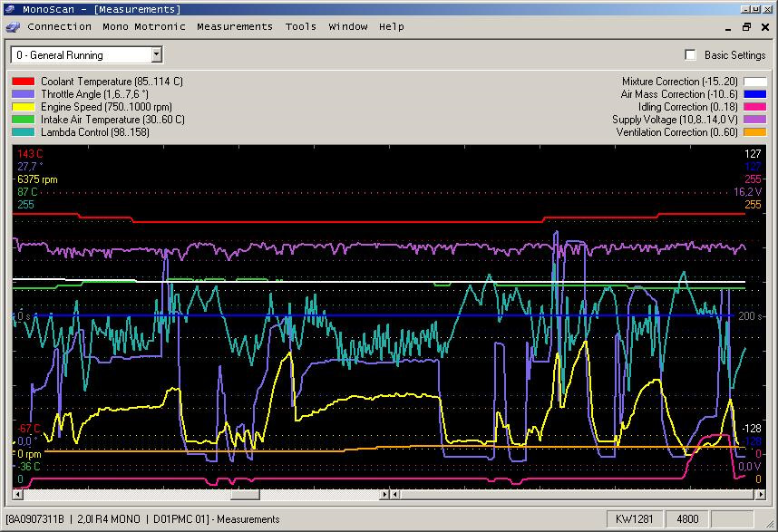Click the Engine Speed (750..1000 rpm) label

tap(106, 107)
